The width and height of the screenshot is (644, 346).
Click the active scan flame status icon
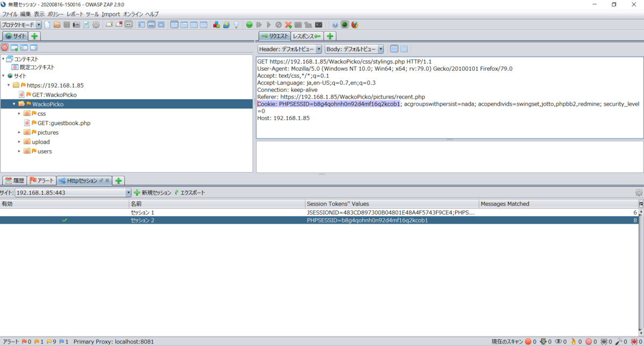pyautogui.click(x=574, y=342)
